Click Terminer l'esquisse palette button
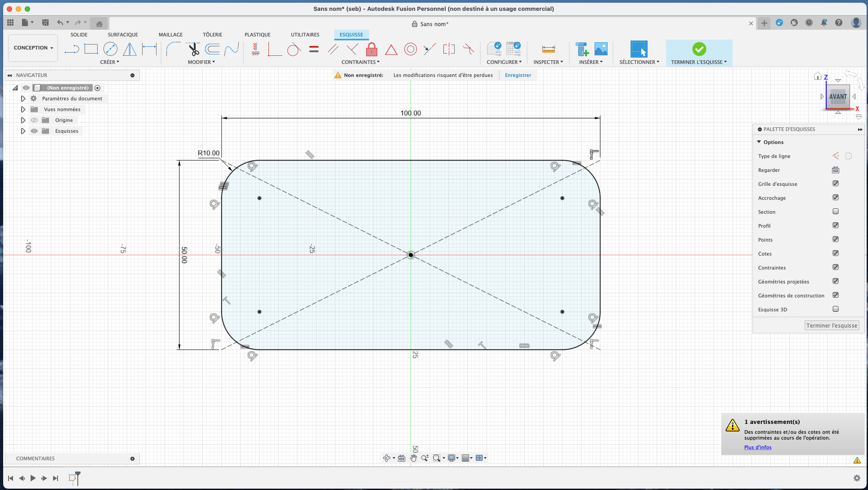 pos(832,325)
